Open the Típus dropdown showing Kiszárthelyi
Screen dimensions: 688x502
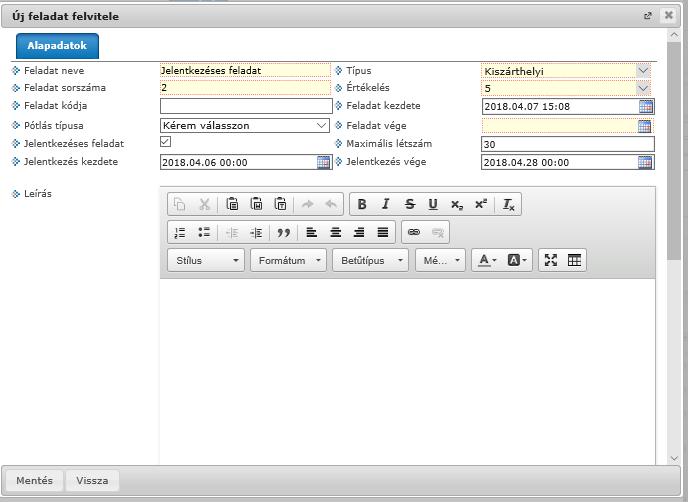pos(566,71)
